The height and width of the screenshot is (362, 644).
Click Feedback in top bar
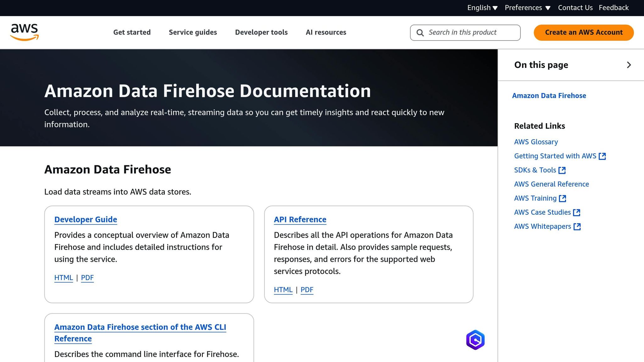point(613,8)
